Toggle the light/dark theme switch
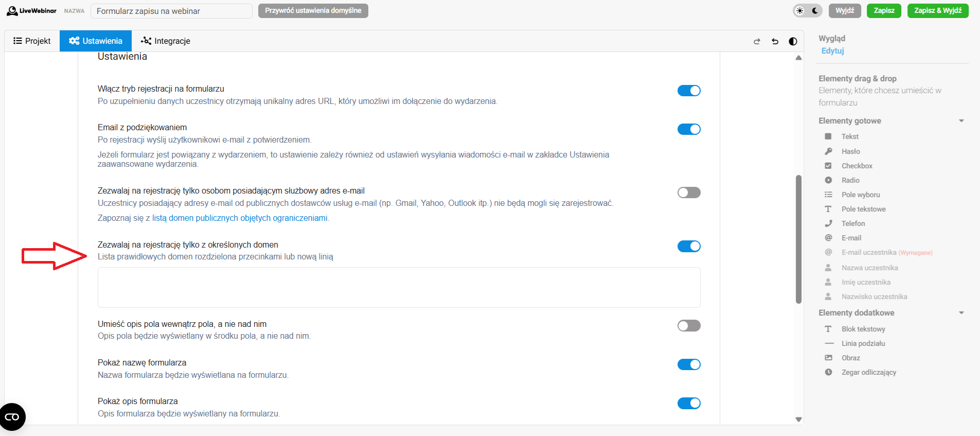The image size is (980, 436). [x=807, y=11]
